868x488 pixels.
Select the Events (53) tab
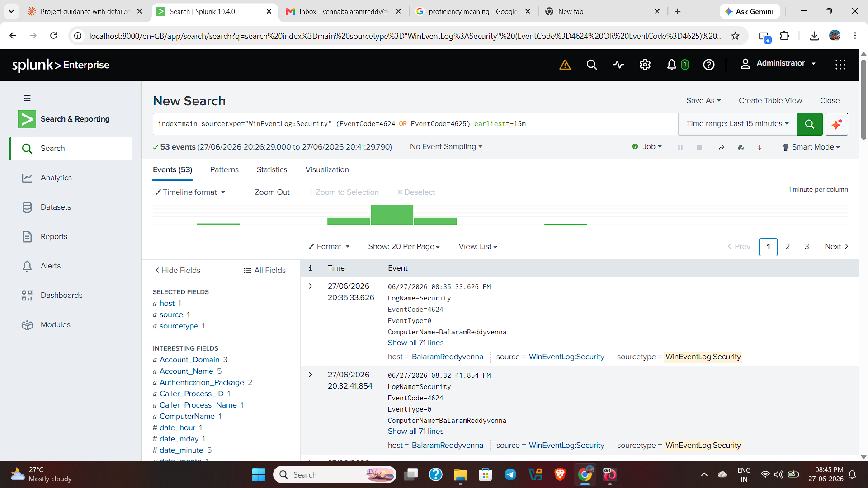coord(173,169)
